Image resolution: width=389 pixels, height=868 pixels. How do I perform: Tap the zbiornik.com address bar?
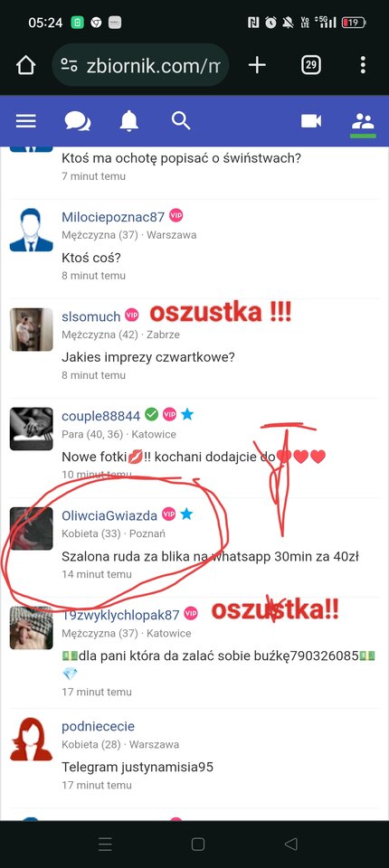pos(140,65)
